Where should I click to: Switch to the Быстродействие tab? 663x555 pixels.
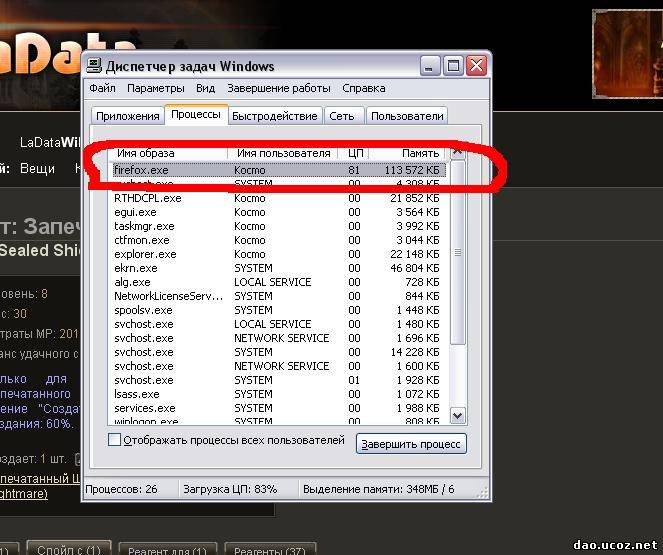[x=274, y=116]
